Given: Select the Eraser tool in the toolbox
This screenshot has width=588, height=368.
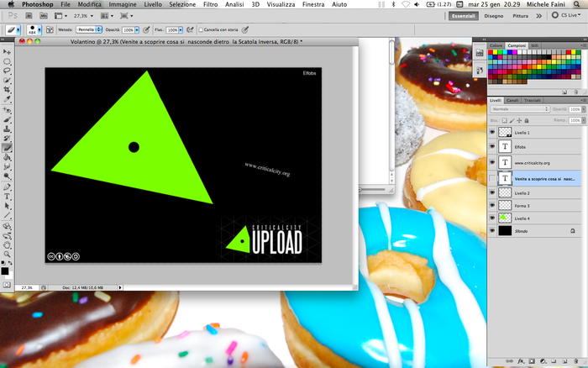Looking at the screenshot, I should click(x=7, y=148).
